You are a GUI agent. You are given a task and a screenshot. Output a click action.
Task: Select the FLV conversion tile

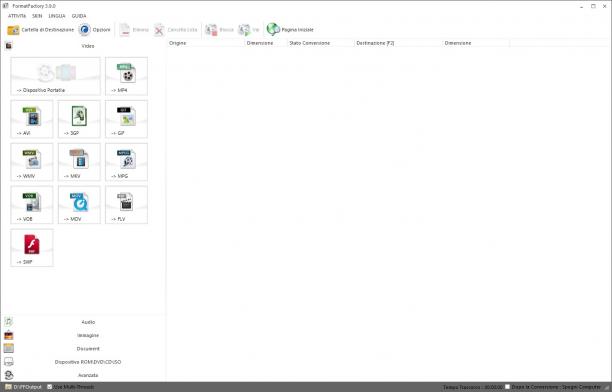coord(126,205)
